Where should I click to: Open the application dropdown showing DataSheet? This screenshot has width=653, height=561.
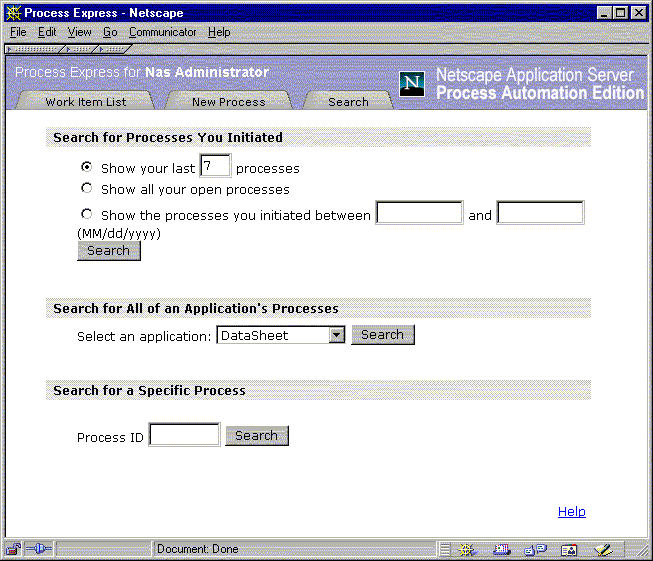pos(281,335)
